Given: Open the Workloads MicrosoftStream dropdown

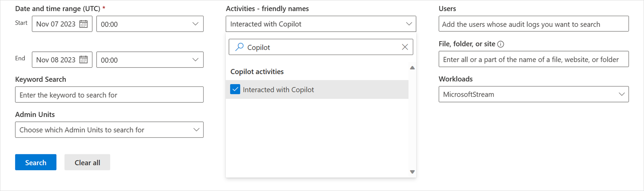Looking at the screenshot, I should 621,94.
